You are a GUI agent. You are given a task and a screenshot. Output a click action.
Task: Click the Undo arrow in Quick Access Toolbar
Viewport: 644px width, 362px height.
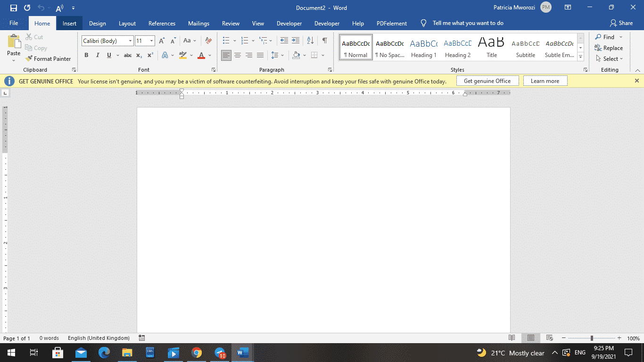41,8
